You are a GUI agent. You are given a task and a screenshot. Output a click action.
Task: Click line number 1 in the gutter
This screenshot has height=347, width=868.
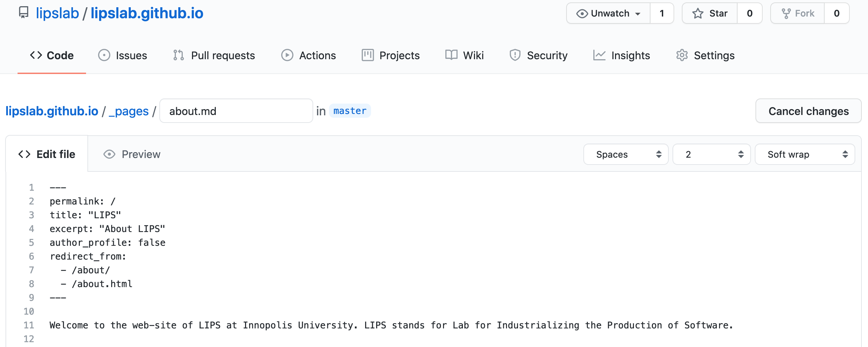click(31, 188)
